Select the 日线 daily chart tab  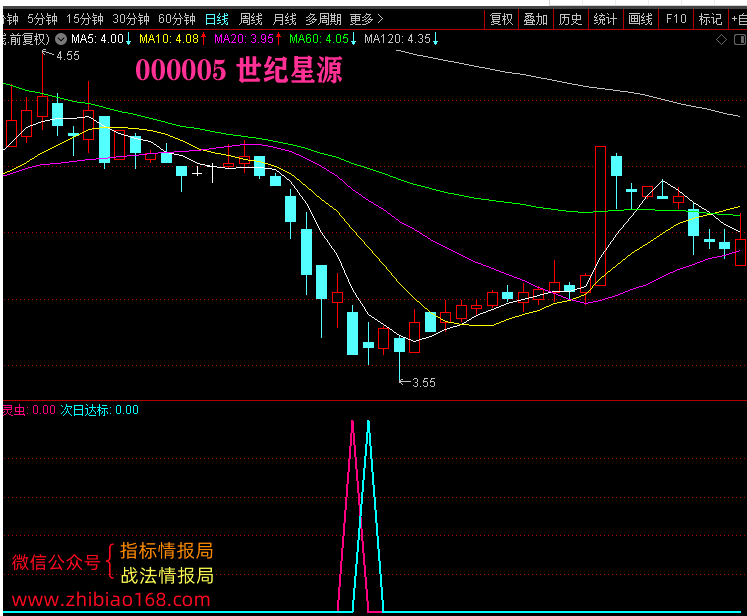pyautogui.click(x=217, y=19)
